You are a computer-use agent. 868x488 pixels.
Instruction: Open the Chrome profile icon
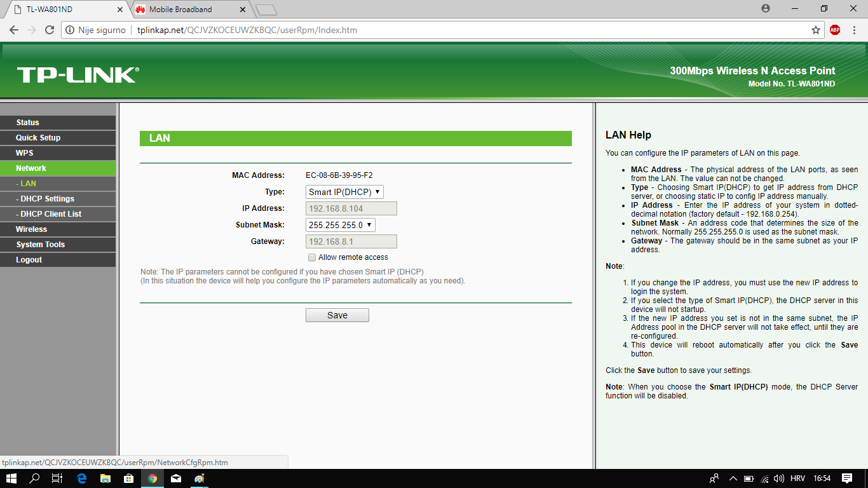point(766,8)
